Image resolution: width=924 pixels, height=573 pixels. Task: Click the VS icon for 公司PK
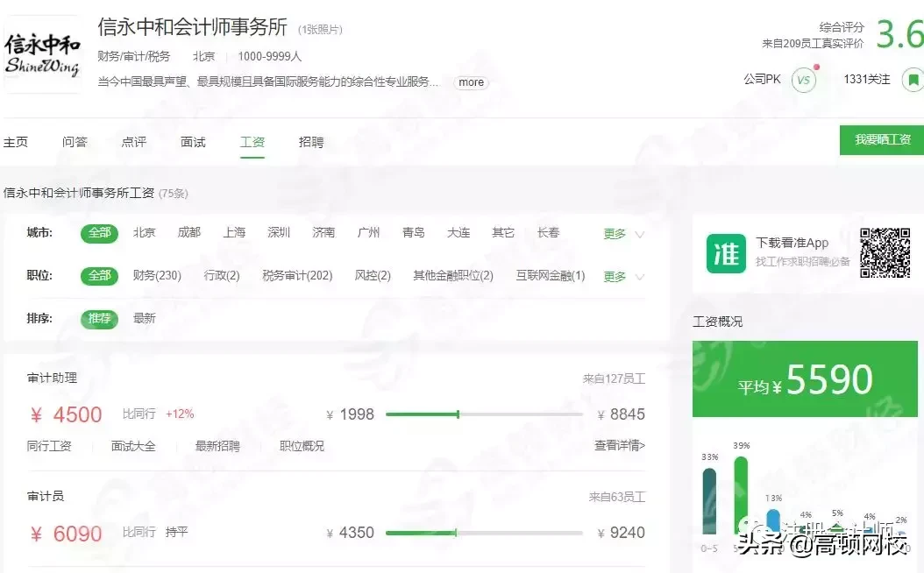803,79
